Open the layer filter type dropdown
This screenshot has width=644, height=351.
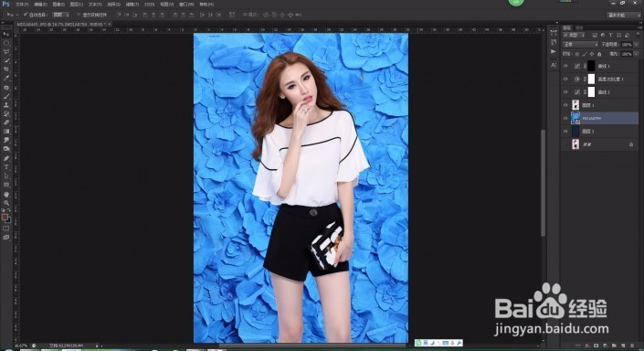pyautogui.click(x=575, y=36)
